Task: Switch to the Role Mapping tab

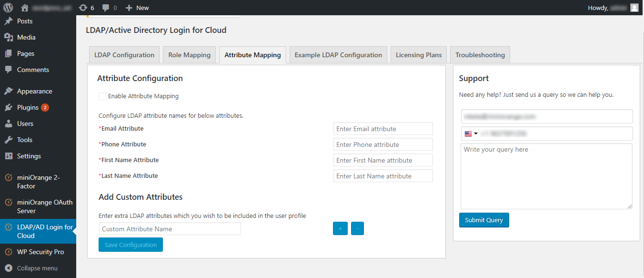Action: 189,54
